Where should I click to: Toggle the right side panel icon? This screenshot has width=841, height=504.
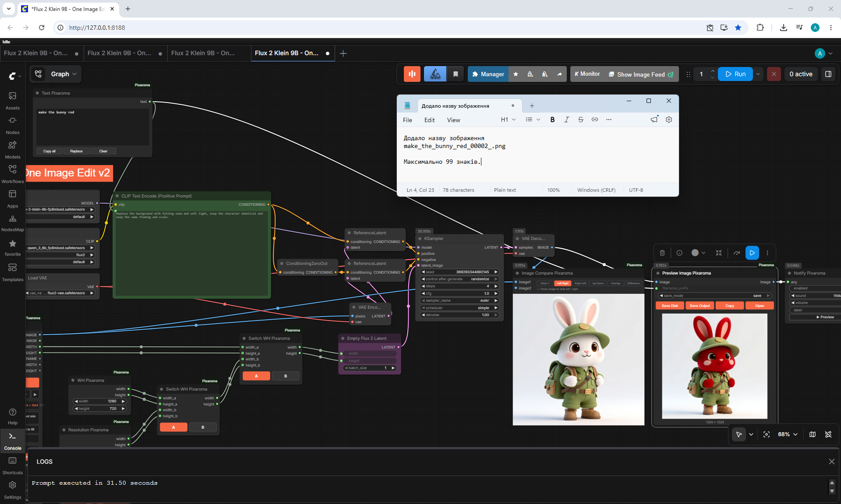[828, 74]
